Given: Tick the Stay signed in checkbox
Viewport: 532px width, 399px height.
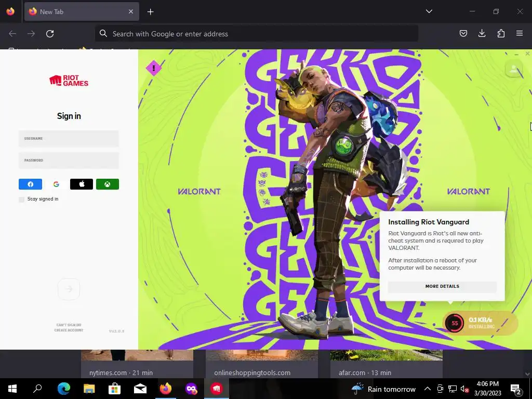Looking at the screenshot, I should 22,199.
